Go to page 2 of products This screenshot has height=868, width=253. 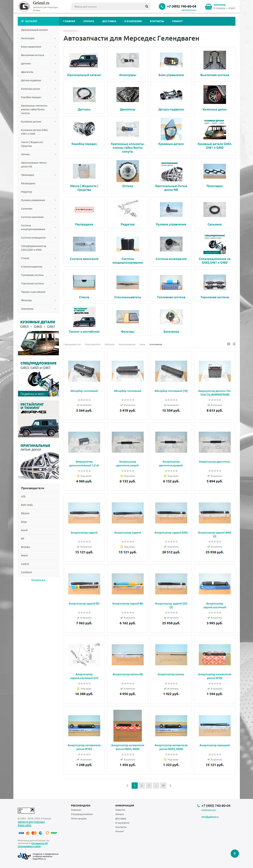pyautogui.click(x=141, y=785)
